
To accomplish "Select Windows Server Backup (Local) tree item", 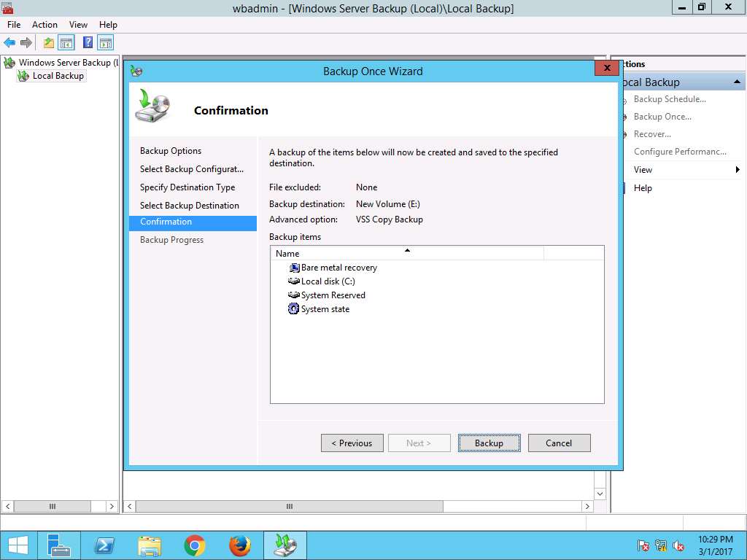I will click(68, 63).
